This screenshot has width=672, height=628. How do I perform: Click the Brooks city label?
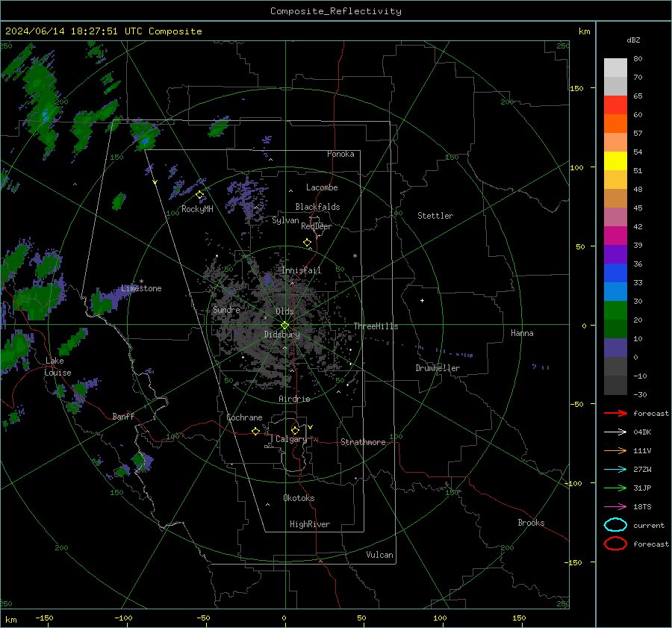[531, 523]
